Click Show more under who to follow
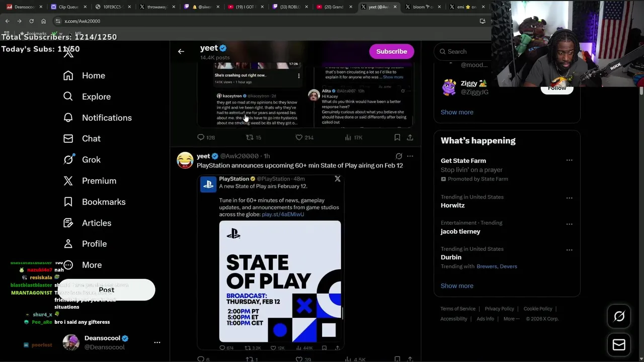The image size is (644, 362). coord(457,112)
